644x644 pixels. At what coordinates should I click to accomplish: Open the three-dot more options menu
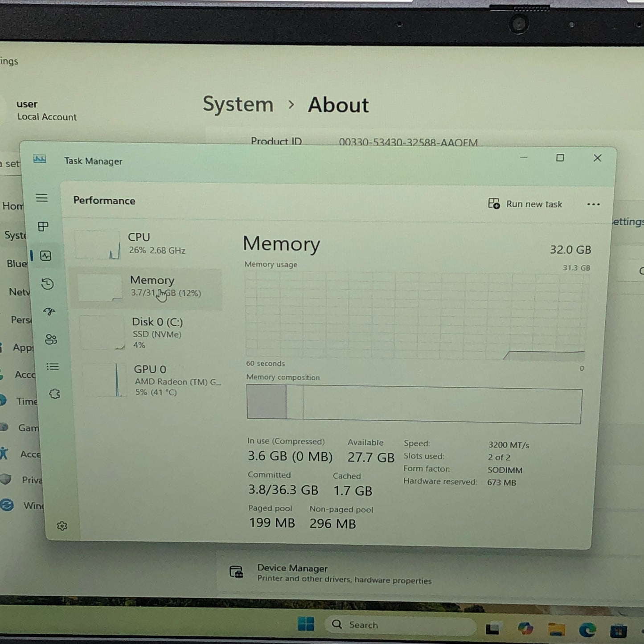(593, 205)
